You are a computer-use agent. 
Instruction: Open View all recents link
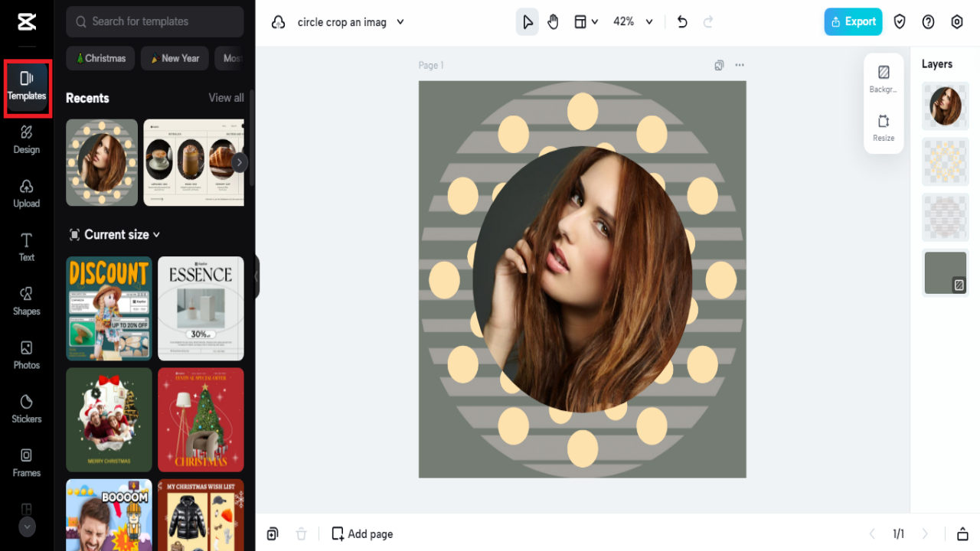click(x=227, y=98)
